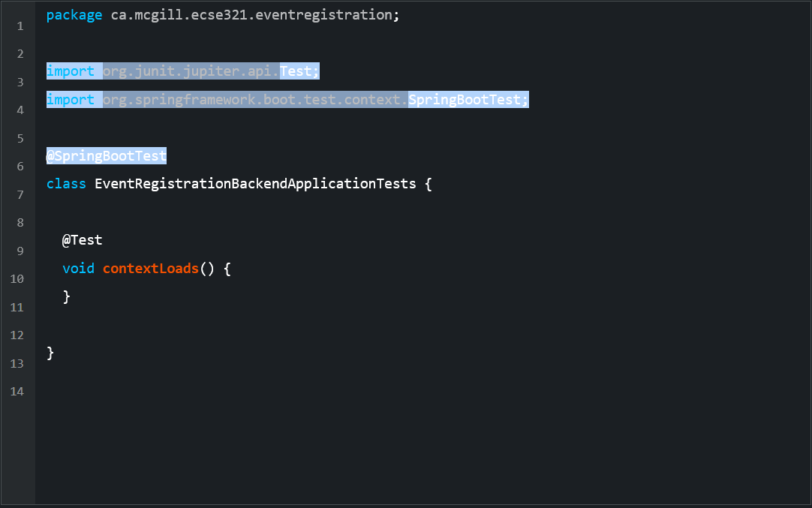
Task: Select line number 6 in the gutter
Action: click(x=20, y=167)
